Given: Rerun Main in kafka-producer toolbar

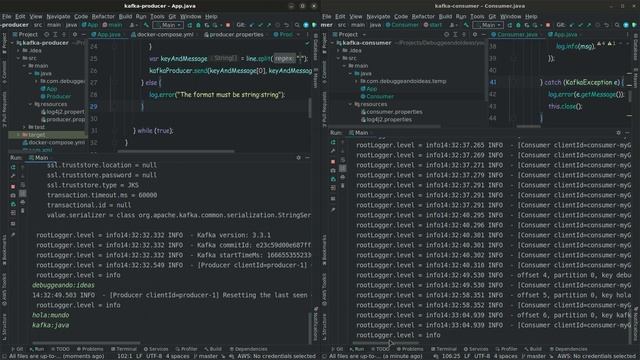Looking at the screenshot, I should (190, 25).
